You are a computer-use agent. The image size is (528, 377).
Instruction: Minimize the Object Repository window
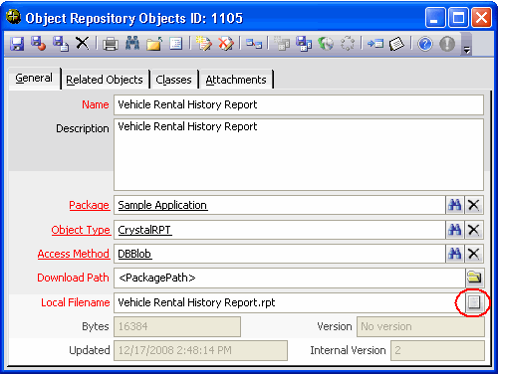435,18
